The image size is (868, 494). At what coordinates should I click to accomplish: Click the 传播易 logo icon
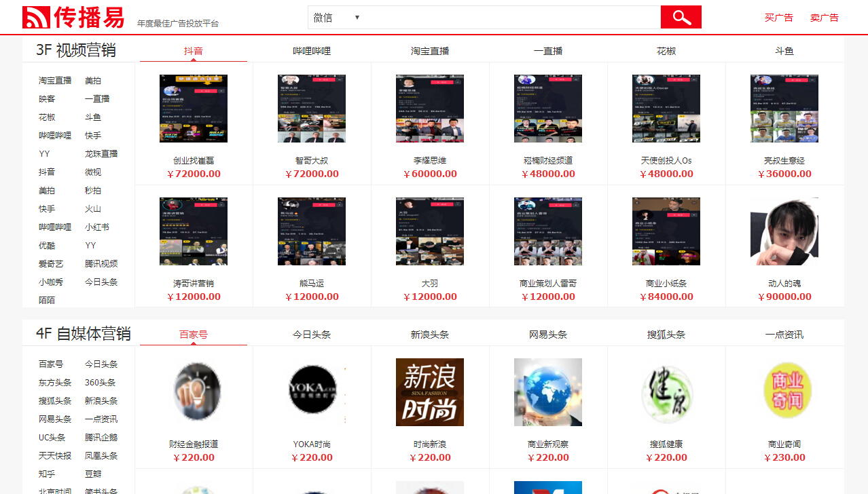36,18
